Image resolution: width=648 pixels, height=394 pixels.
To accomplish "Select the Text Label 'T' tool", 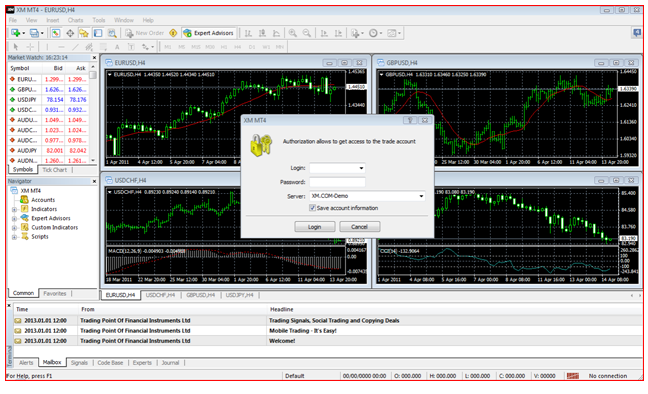I will (131, 47).
